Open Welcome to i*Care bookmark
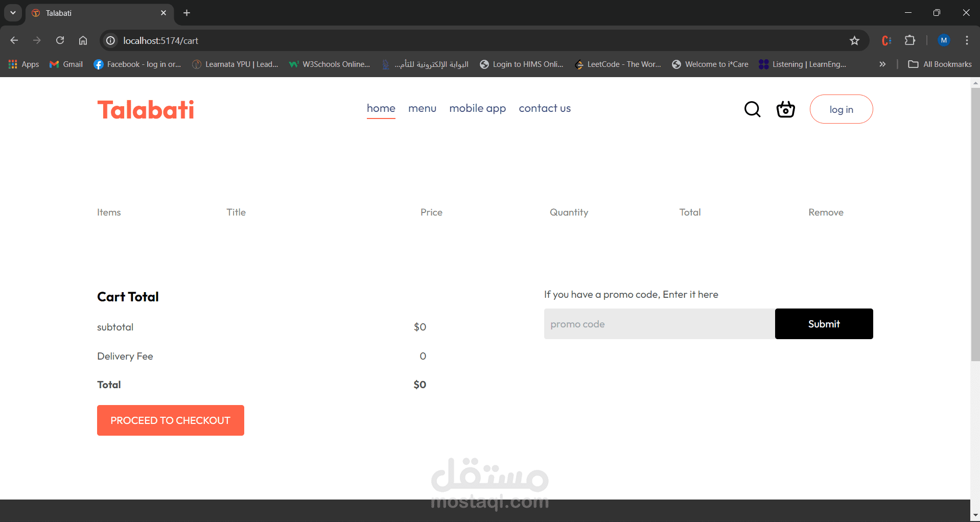The image size is (980, 522). pos(710,64)
